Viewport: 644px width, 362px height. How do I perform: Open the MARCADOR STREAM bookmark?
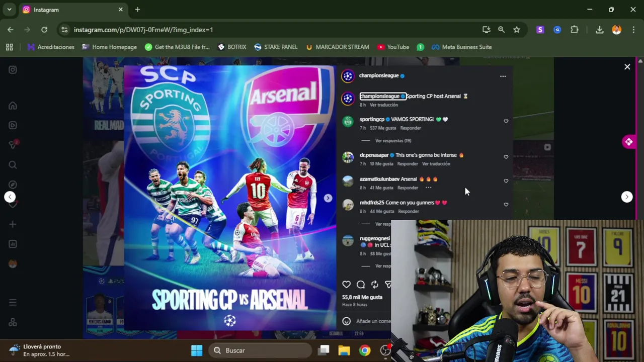pyautogui.click(x=337, y=47)
